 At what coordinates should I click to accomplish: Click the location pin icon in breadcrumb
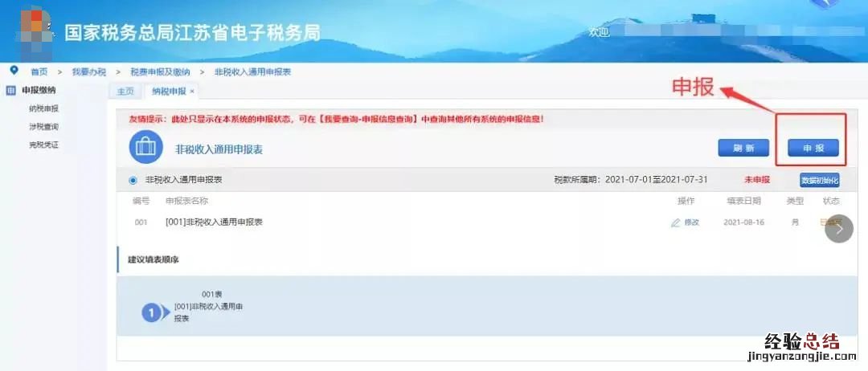tap(14, 70)
